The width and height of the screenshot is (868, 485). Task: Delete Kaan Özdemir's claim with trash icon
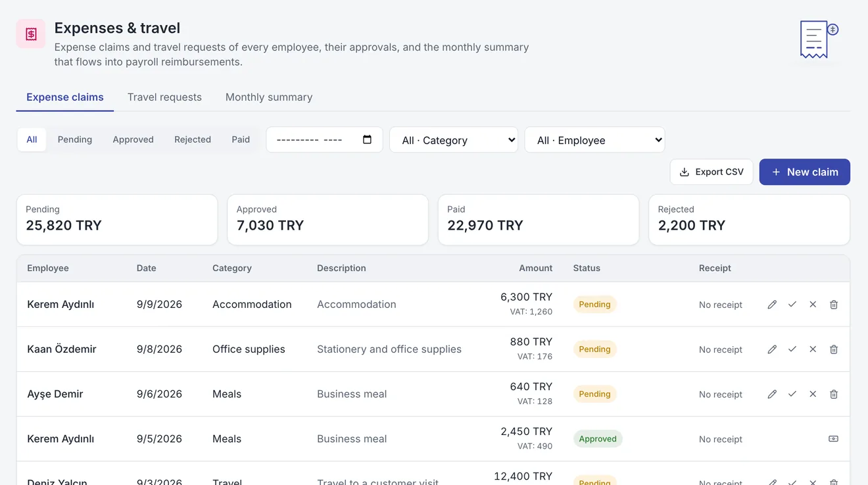(834, 349)
